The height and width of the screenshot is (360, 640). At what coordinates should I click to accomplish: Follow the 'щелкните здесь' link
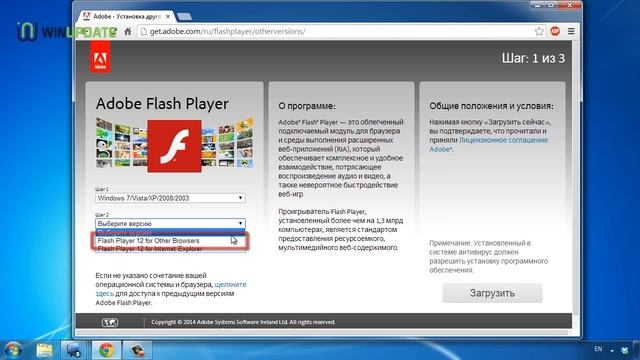pyautogui.click(x=230, y=284)
